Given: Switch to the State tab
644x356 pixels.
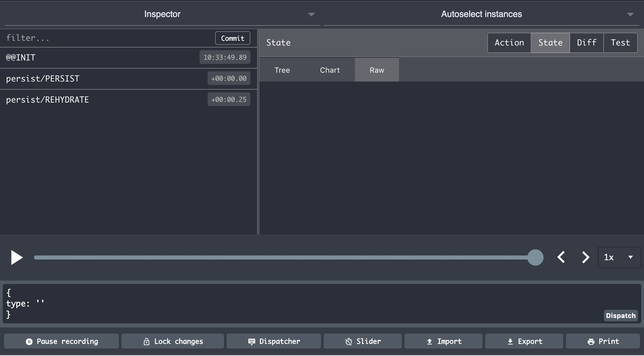Looking at the screenshot, I should click(550, 43).
